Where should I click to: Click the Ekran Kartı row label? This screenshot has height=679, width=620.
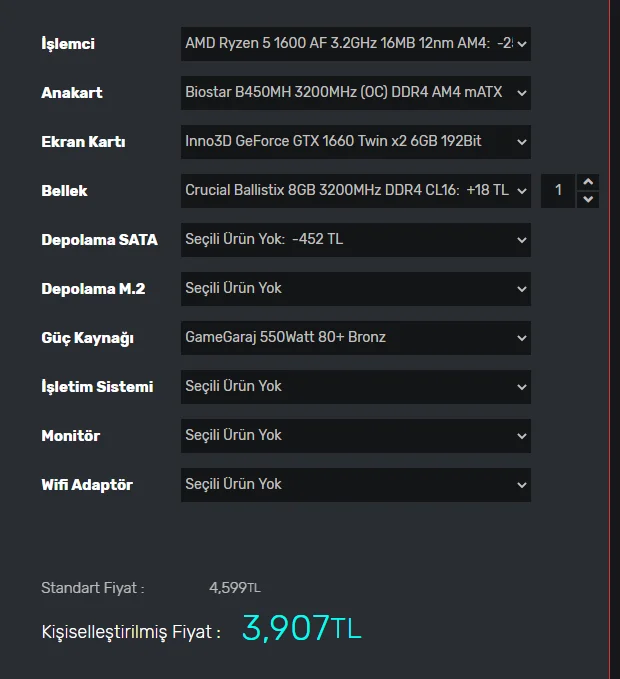tap(83, 142)
